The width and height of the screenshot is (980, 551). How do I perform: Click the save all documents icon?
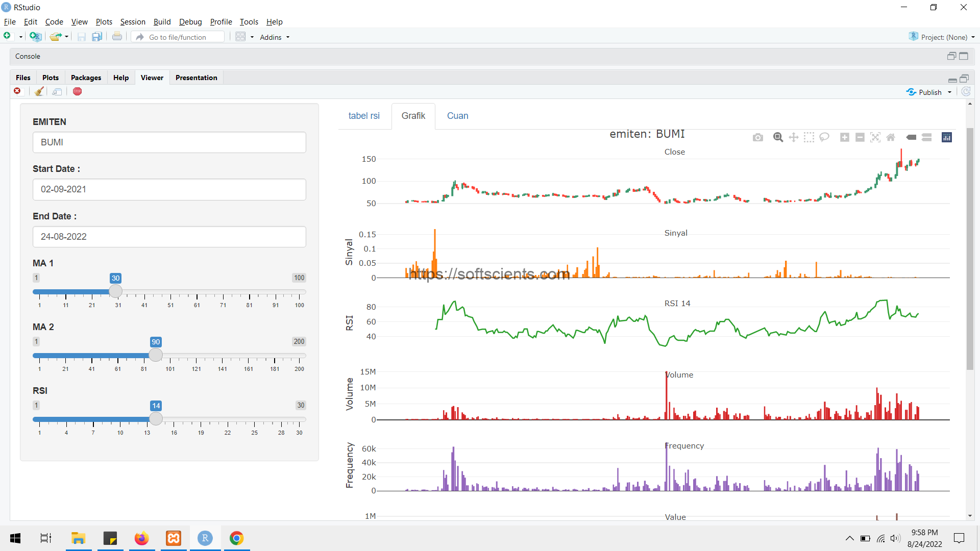pyautogui.click(x=96, y=37)
